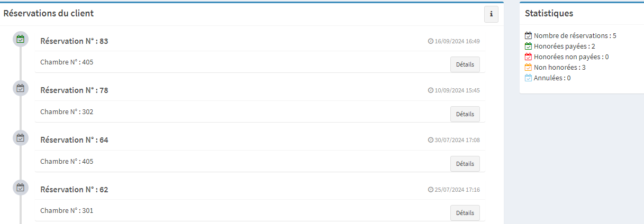Click the Annulées light blue calendar icon
644x224 pixels.
click(528, 78)
